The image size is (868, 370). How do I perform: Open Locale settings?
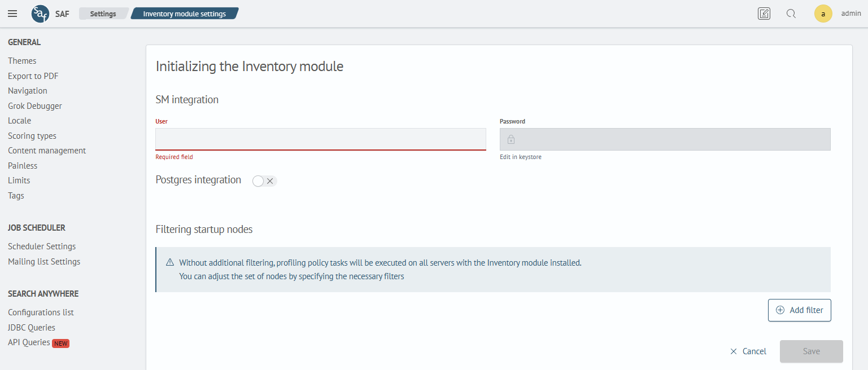point(20,121)
